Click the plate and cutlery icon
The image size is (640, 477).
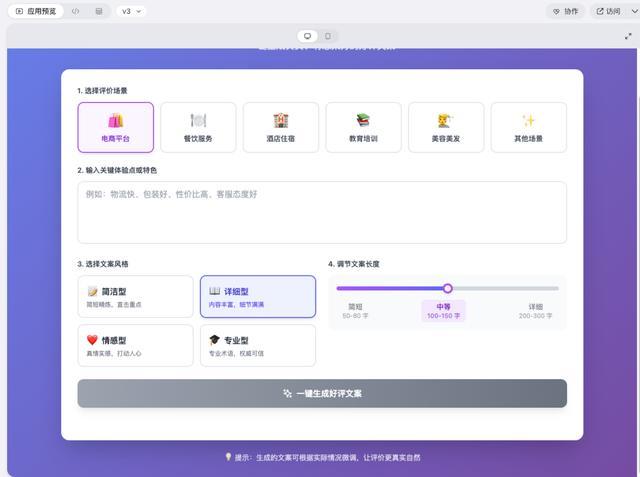(x=198, y=120)
